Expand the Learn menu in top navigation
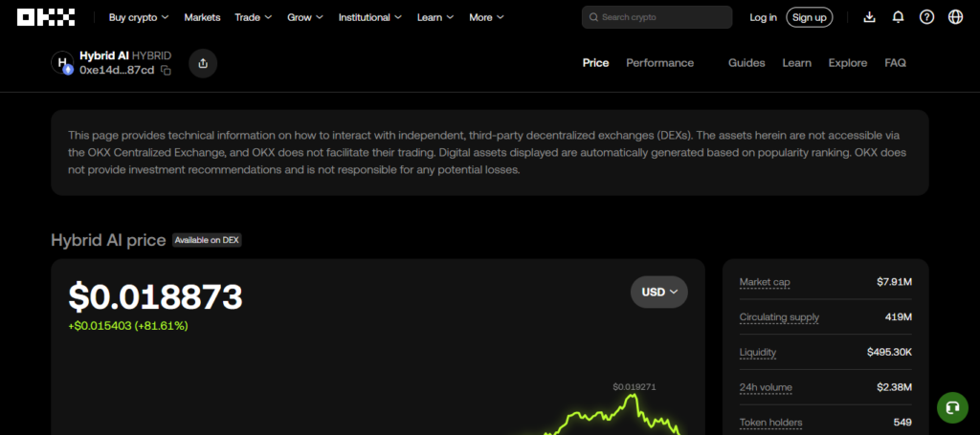This screenshot has width=980, height=435. click(x=435, y=17)
